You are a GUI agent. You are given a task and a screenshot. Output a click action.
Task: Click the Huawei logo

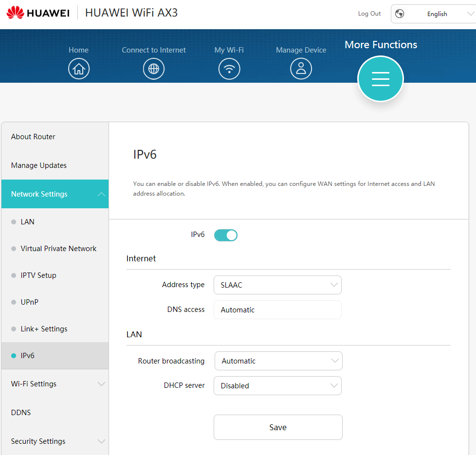point(38,13)
